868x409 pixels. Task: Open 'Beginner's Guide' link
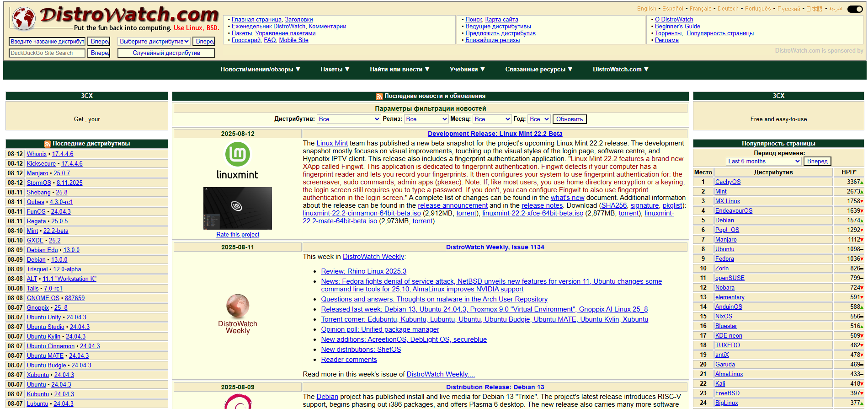click(x=677, y=27)
